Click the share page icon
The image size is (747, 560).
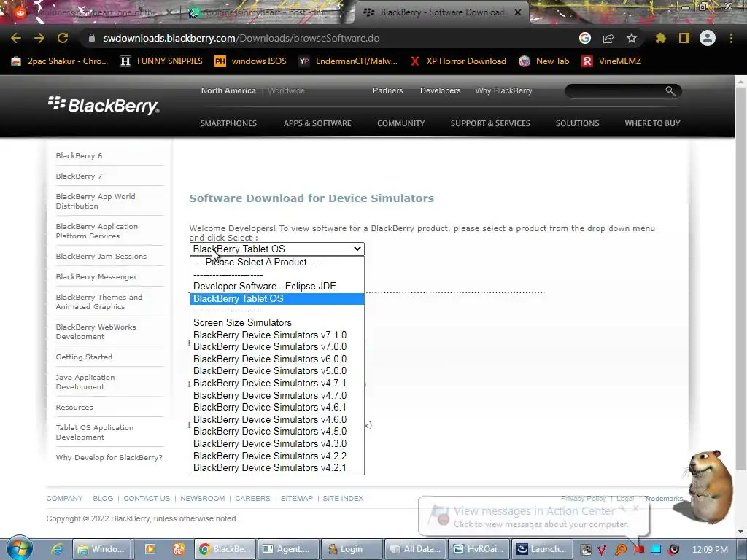(608, 38)
